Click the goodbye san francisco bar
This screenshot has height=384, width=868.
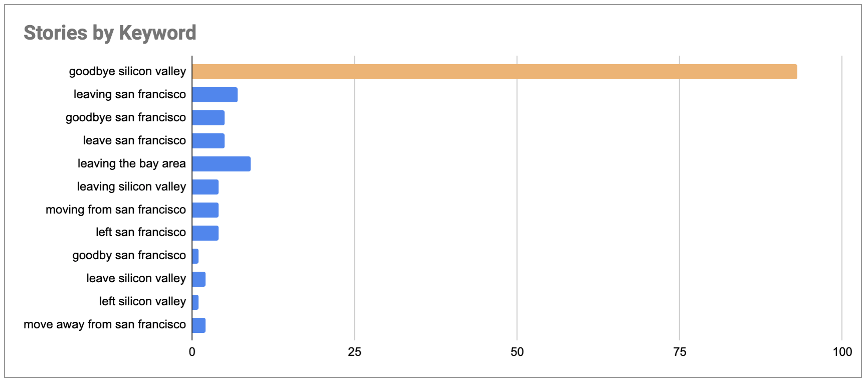coord(208,118)
